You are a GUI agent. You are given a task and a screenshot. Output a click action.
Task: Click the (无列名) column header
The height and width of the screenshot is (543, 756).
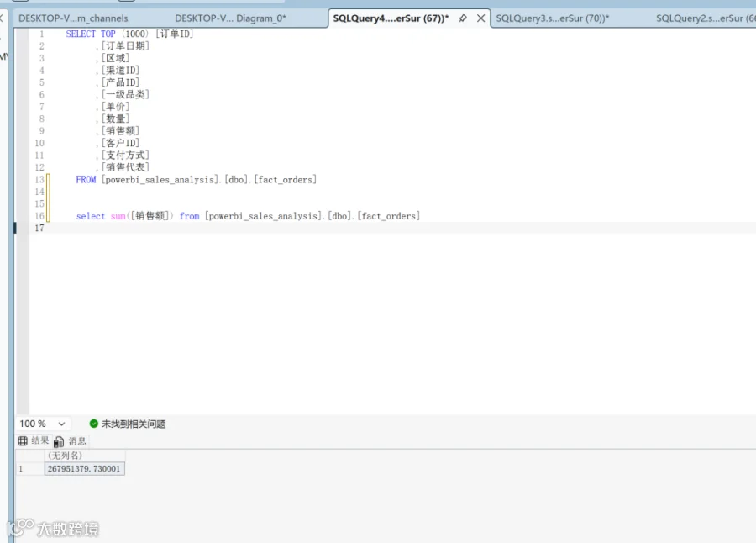[x=84, y=456]
